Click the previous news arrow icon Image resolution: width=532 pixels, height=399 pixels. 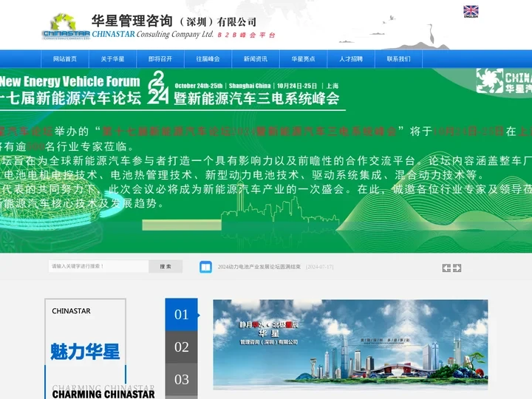(x=446, y=268)
